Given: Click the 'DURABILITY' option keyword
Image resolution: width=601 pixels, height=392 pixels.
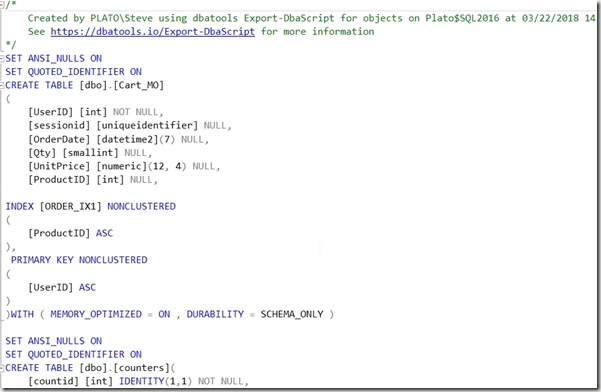Looking at the screenshot, I should point(215,314).
